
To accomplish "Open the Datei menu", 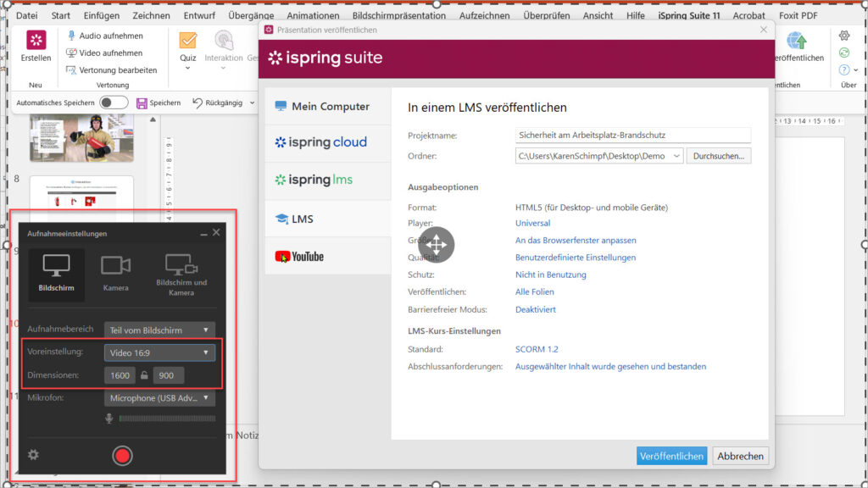I will click(x=26, y=15).
